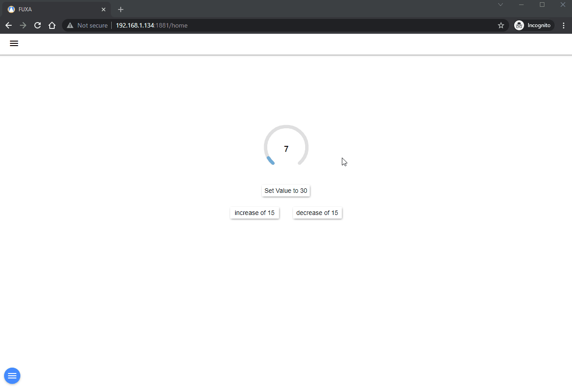
Task: Click the forward navigation arrow
Action: (23, 25)
